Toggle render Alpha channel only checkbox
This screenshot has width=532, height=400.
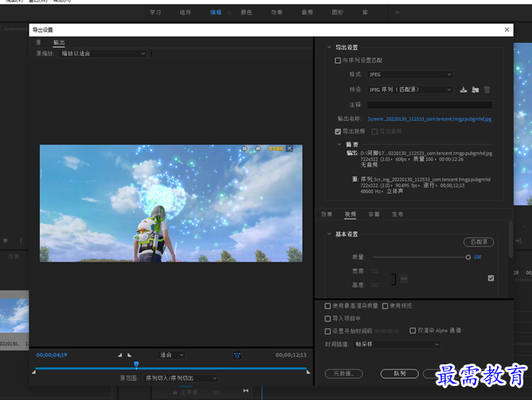pos(412,331)
